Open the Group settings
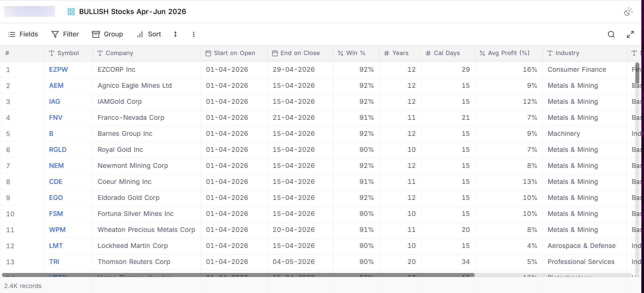 [108, 34]
